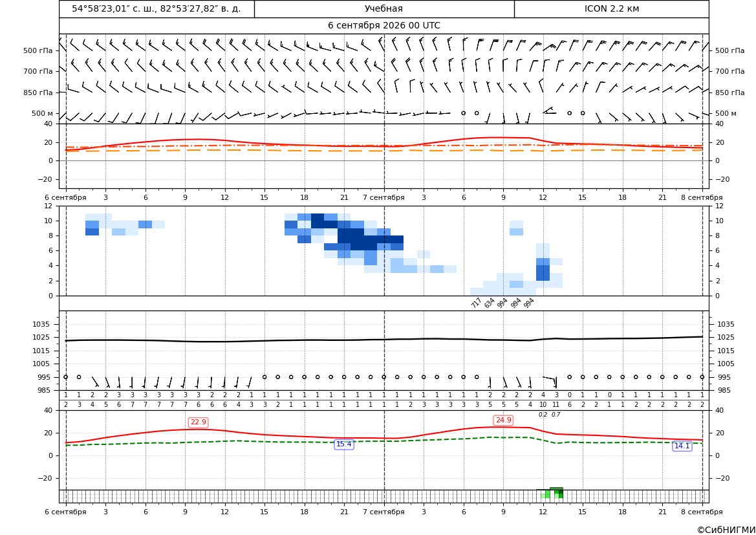
Task: Click the '6 сентября 2026 00 UTC' title
Action: point(383,26)
